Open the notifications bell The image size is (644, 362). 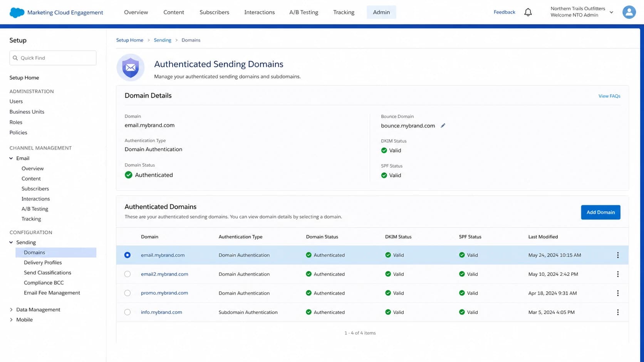(x=528, y=12)
